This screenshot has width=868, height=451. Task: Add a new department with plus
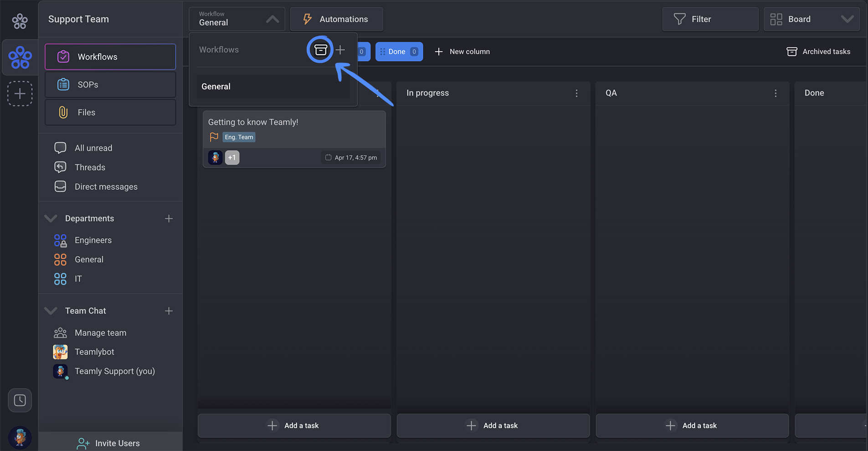(x=169, y=218)
